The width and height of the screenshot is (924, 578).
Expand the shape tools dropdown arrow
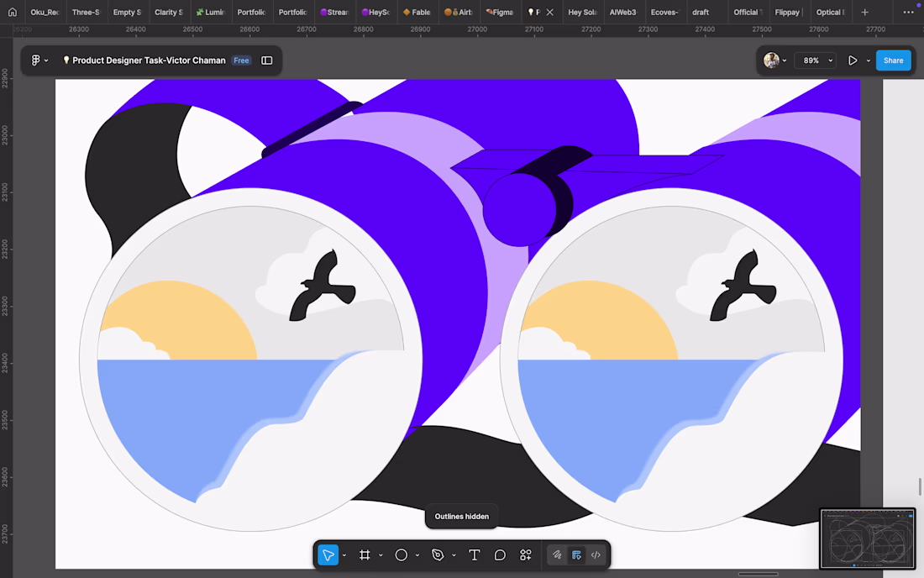417,555
